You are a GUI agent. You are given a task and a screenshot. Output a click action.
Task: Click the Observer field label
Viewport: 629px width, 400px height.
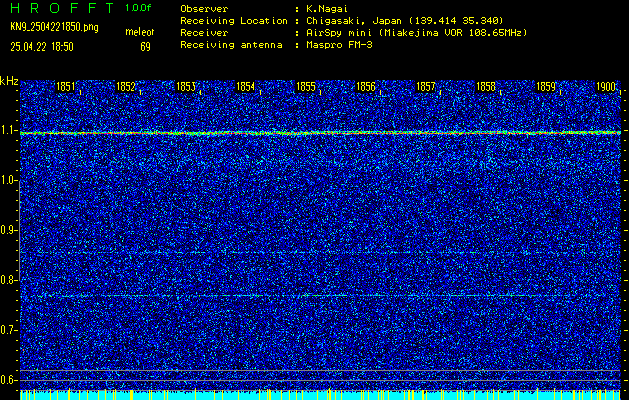[x=204, y=9]
